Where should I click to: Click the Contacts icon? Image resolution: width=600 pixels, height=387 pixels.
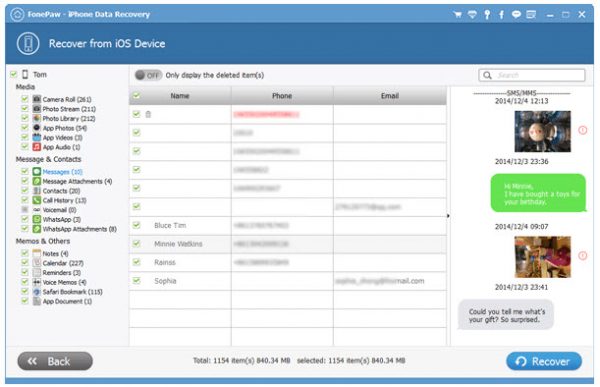pos(37,191)
